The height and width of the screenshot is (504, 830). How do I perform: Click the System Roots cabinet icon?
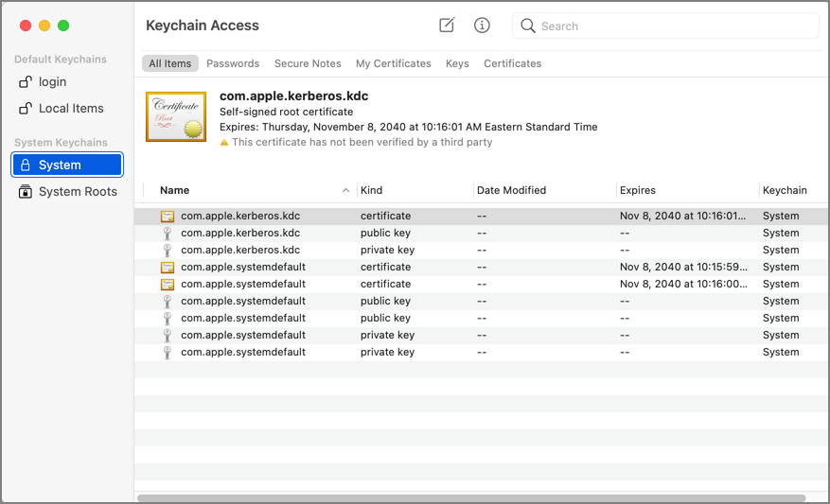(x=25, y=191)
